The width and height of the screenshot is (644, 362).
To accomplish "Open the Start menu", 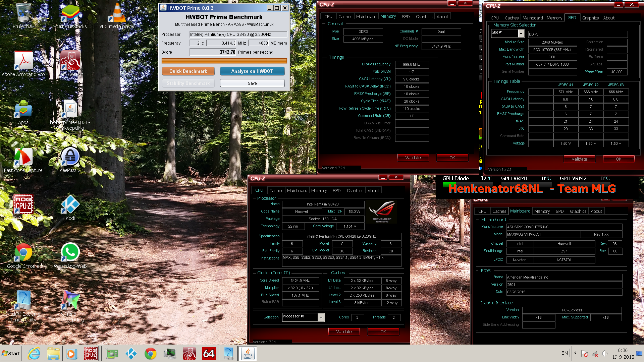I will pyautogui.click(x=11, y=354).
